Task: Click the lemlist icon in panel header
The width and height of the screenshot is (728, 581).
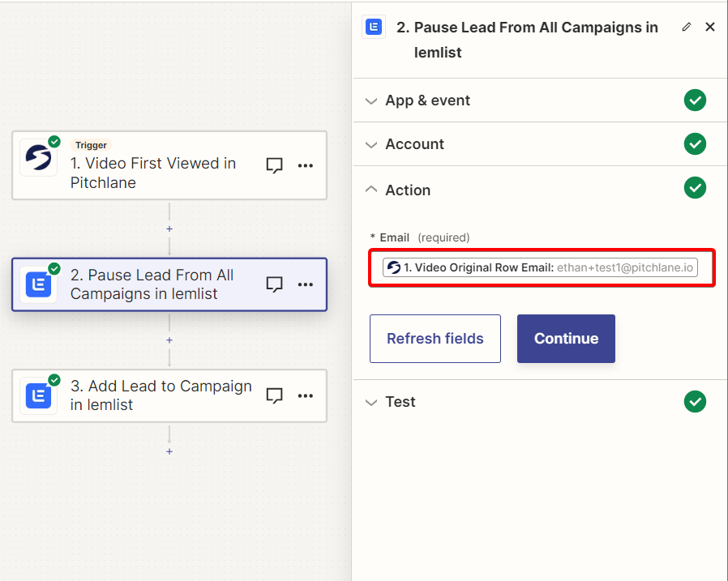Action: click(374, 27)
